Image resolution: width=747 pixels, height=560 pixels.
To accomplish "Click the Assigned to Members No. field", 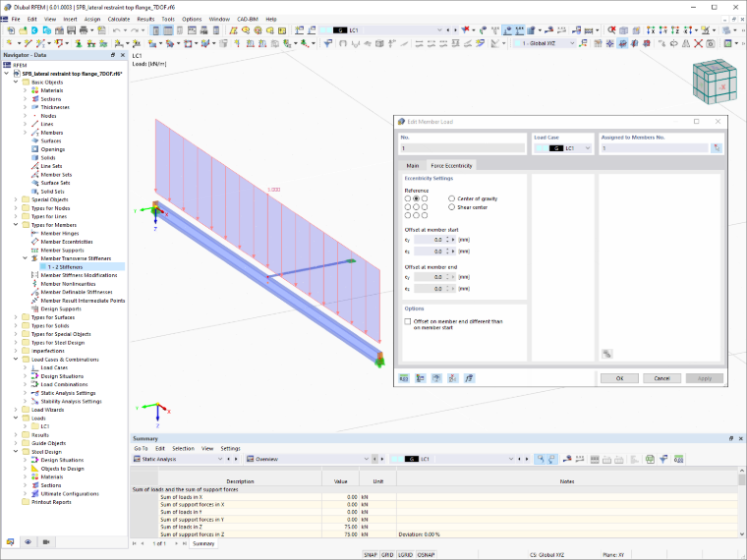I will [655, 148].
